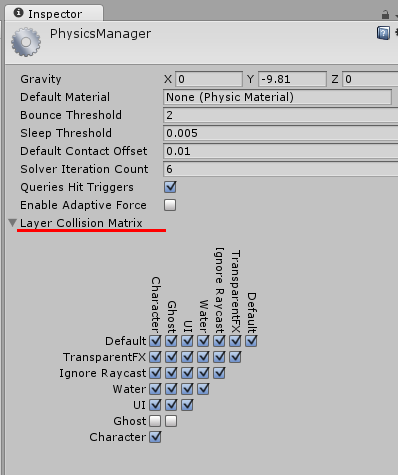Screen dimensions: 398x475
Task: Click the Default Material label
Action: (65, 97)
